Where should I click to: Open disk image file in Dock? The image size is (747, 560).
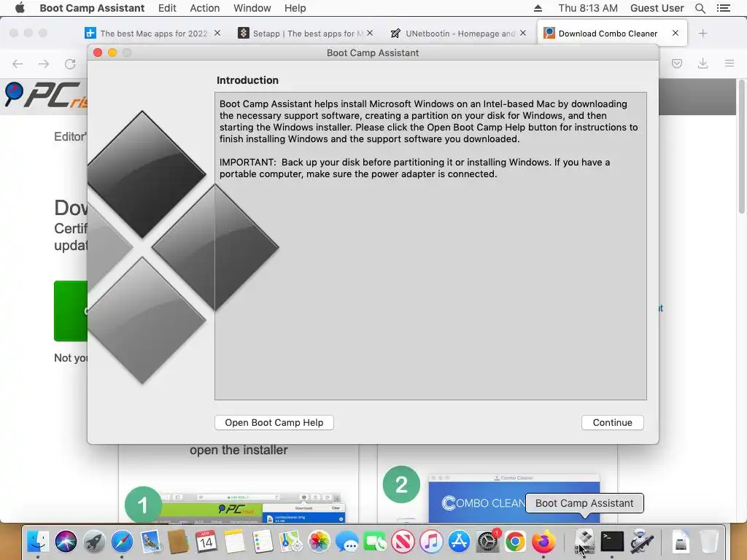click(681, 542)
